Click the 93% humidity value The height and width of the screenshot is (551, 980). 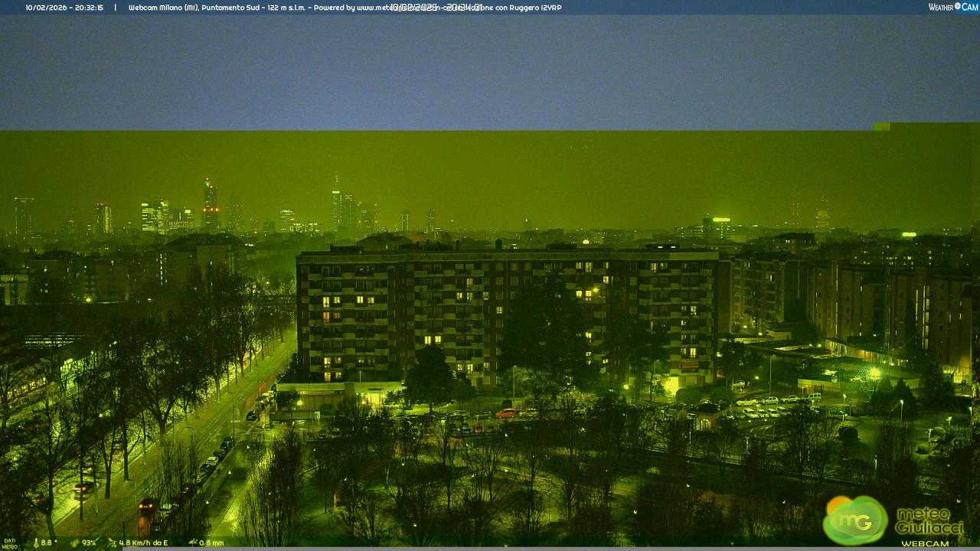89,543
